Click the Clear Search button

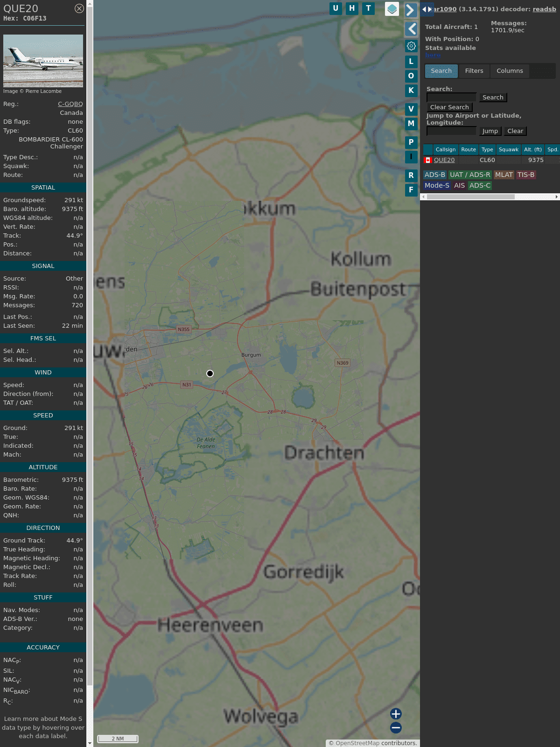point(449,107)
